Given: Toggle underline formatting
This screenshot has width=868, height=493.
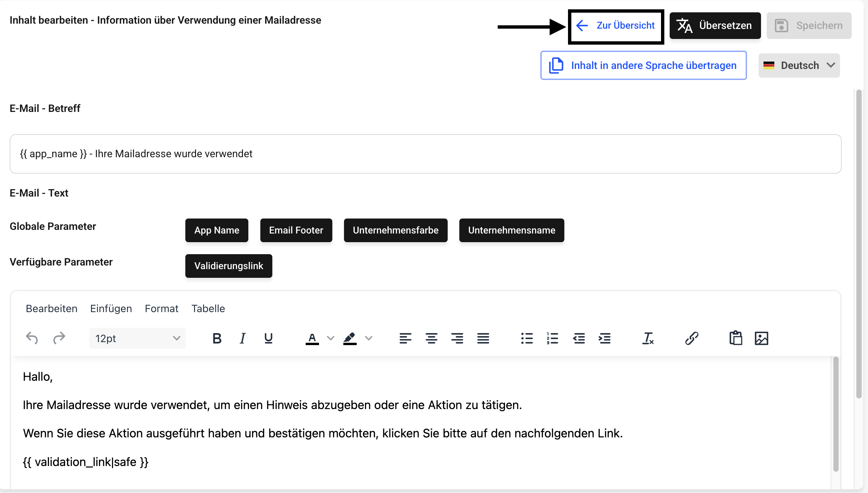Looking at the screenshot, I should point(268,338).
